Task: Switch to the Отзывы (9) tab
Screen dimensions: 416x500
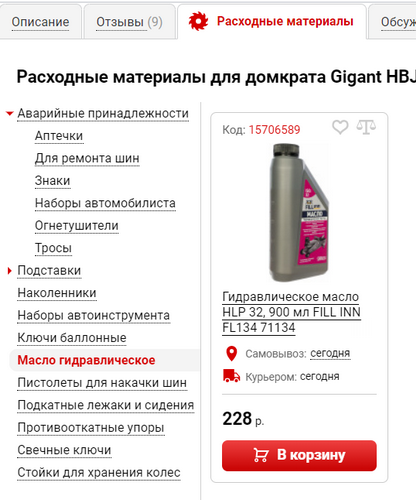Action: [x=129, y=22]
